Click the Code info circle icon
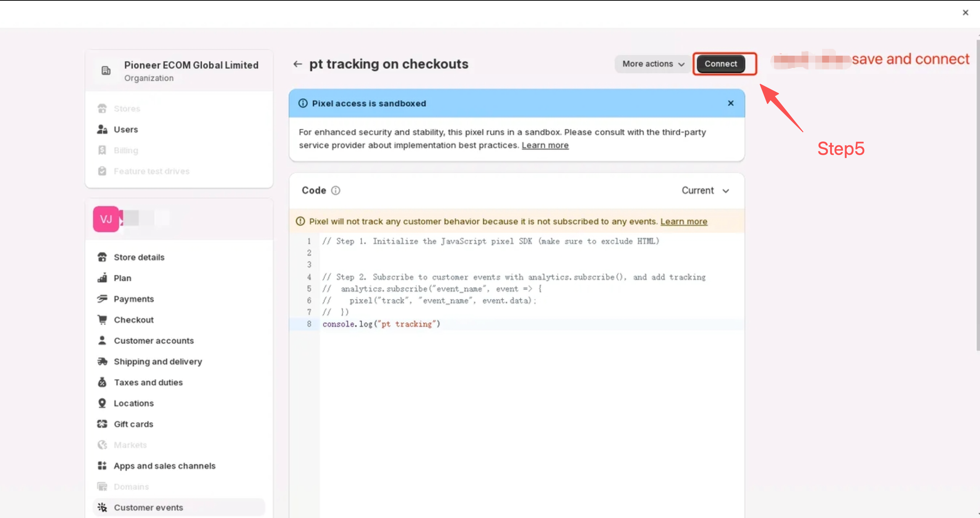Screen dimensions: 980x518 [335, 190]
